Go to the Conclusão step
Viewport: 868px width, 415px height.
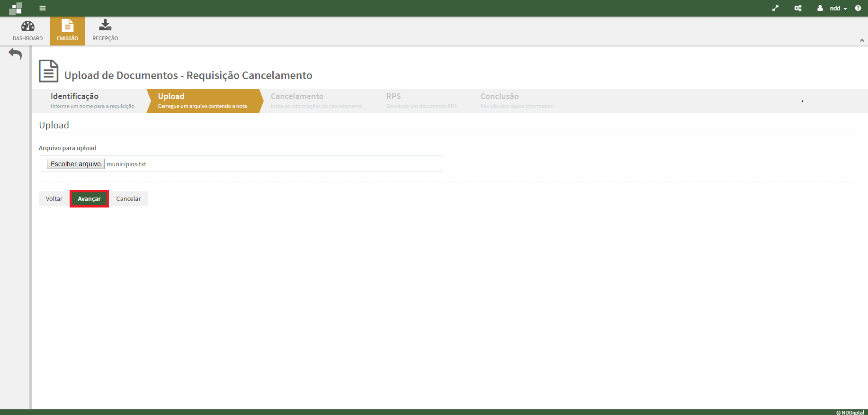[x=517, y=101]
